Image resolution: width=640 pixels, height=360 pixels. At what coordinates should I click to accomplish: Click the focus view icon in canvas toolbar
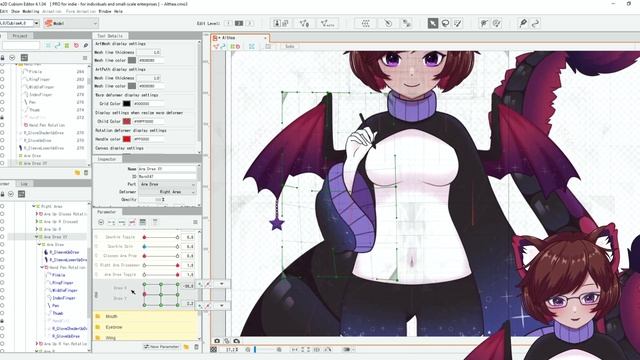tap(252, 47)
